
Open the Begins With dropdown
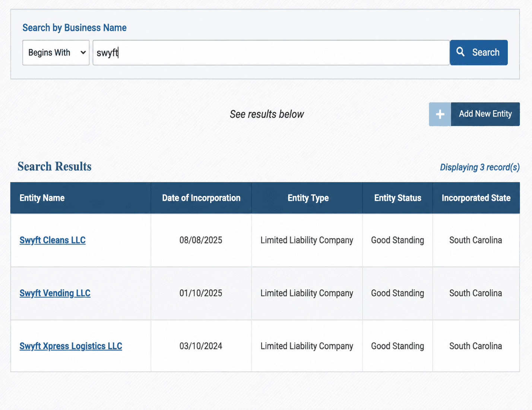pyautogui.click(x=56, y=53)
